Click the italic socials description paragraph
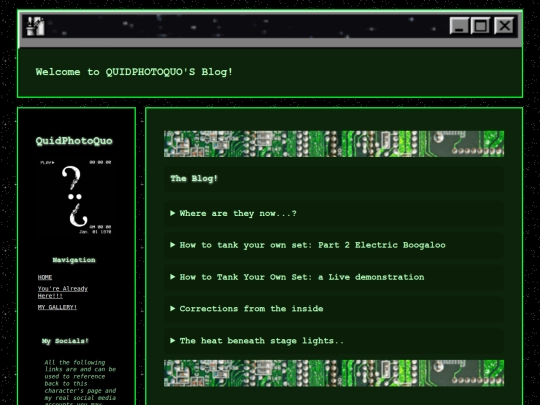 (80, 382)
